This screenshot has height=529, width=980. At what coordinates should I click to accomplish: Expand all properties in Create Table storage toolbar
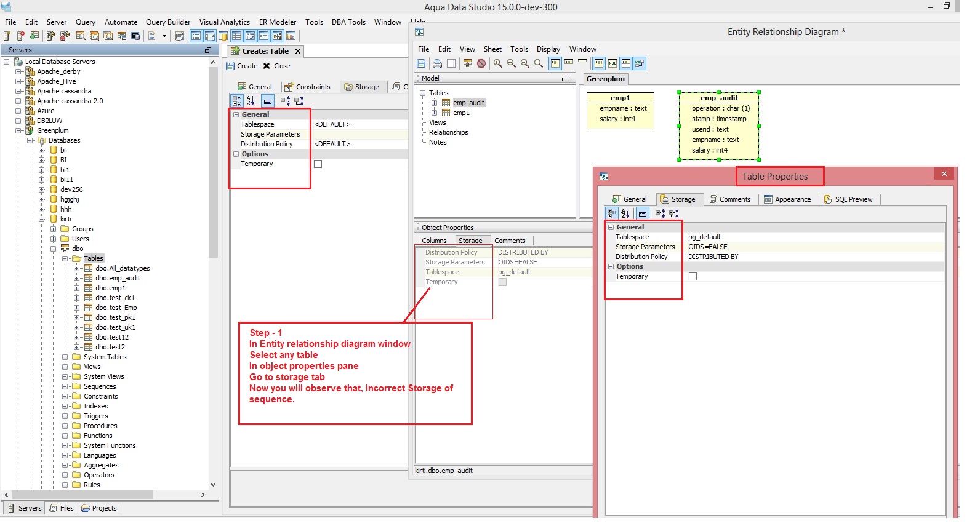285,101
